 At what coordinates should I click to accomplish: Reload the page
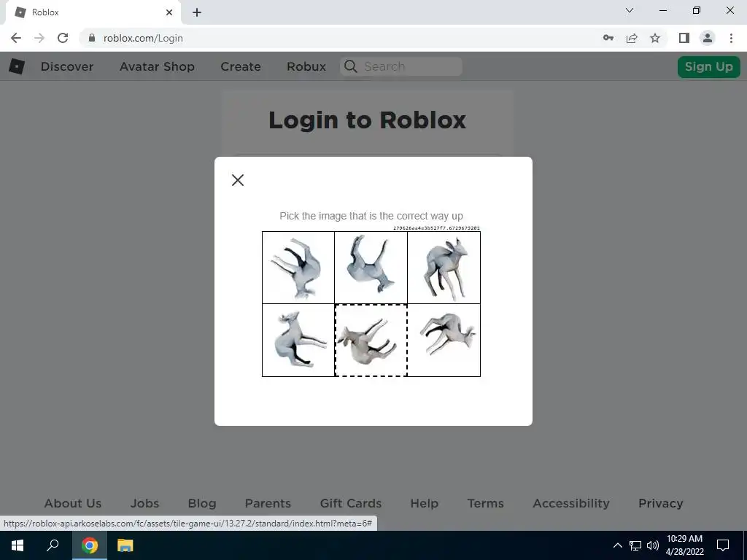coord(63,38)
